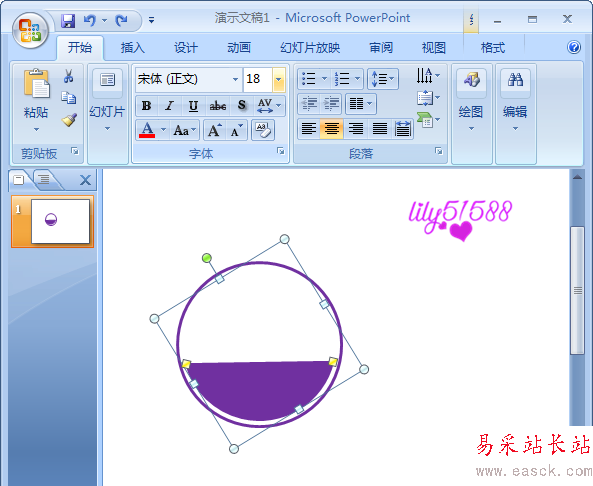Apply red font color A button
Image resolution: width=593 pixels, height=486 pixels.
pos(147,130)
